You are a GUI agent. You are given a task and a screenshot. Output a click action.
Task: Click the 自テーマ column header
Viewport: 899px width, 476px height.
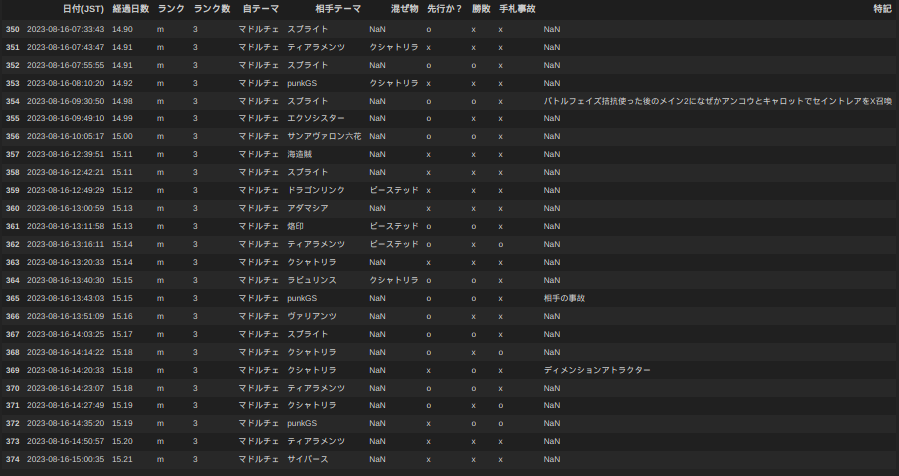pyautogui.click(x=261, y=9)
